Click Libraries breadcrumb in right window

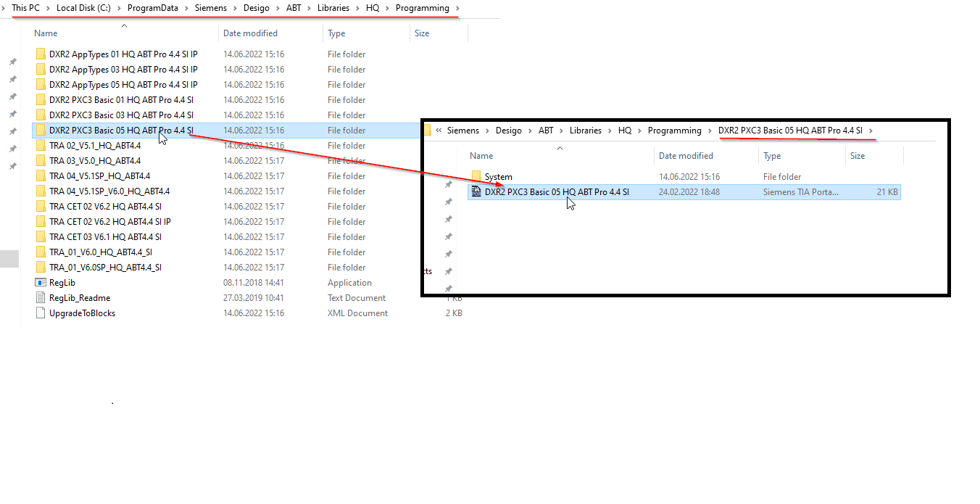(586, 131)
